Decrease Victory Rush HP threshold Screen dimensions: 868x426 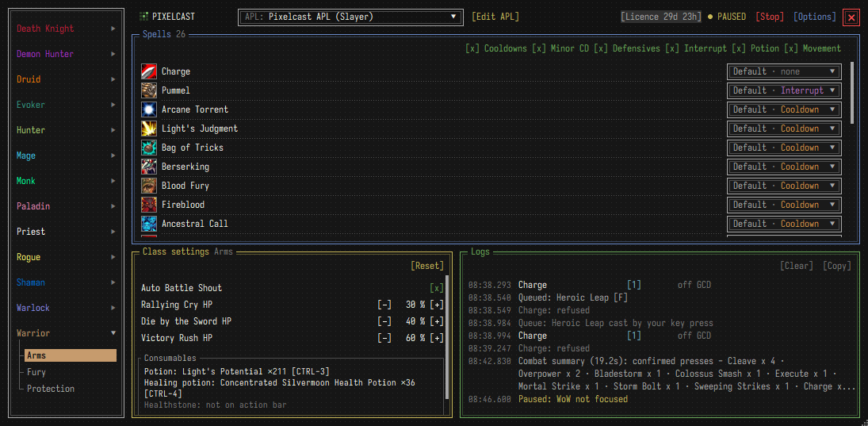coord(384,338)
